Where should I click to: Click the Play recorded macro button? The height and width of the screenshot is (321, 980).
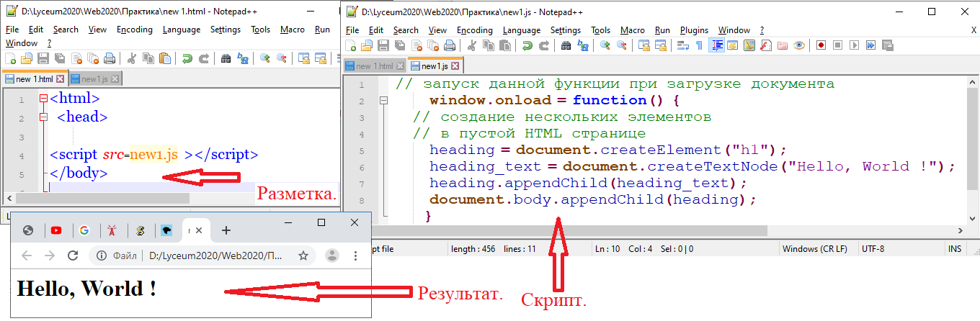854,45
